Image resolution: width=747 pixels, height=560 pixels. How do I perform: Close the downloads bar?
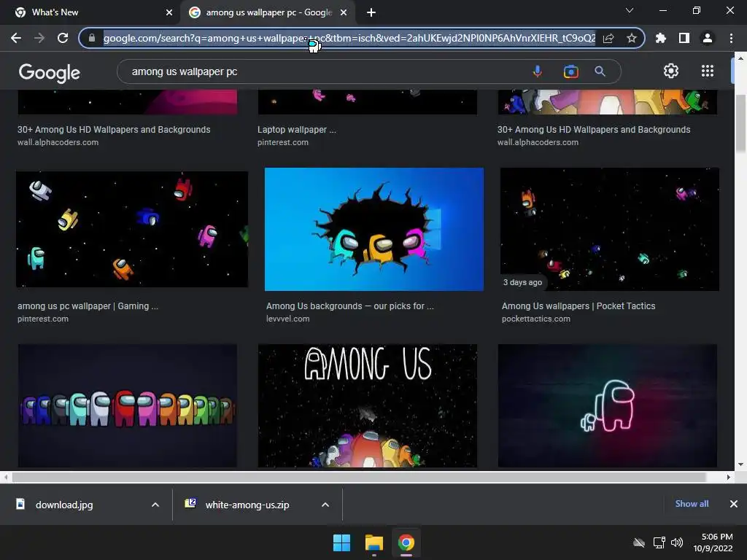[x=734, y=504]
